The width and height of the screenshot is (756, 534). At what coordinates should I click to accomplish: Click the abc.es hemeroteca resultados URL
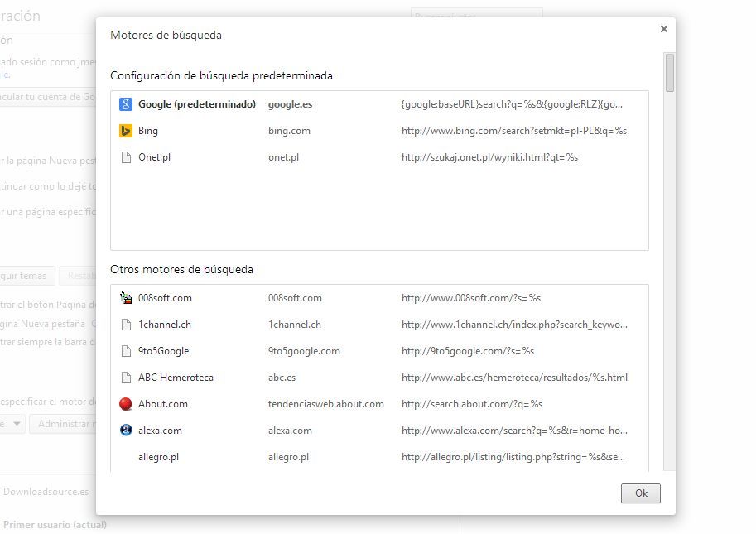[514, 378]
